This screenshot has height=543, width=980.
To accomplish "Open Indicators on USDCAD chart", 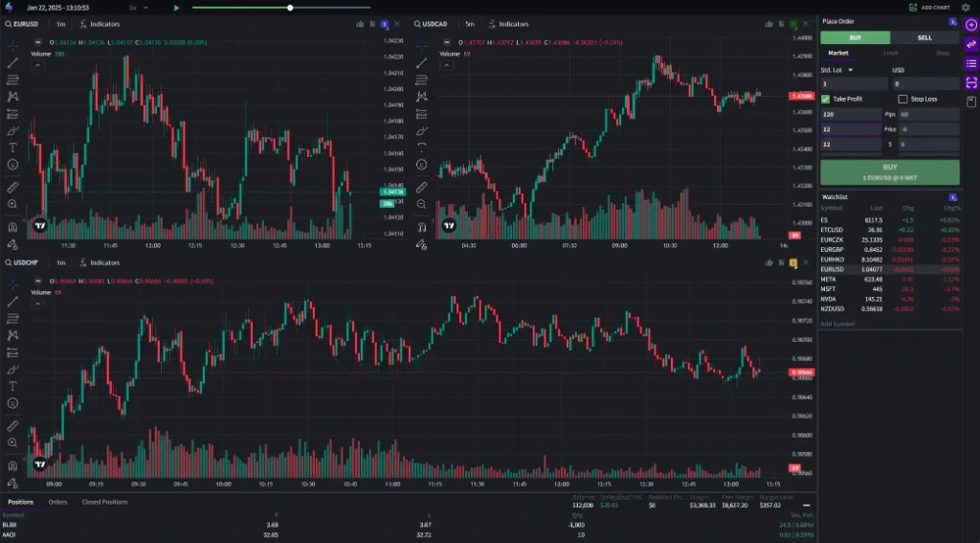I will [508, 24].
